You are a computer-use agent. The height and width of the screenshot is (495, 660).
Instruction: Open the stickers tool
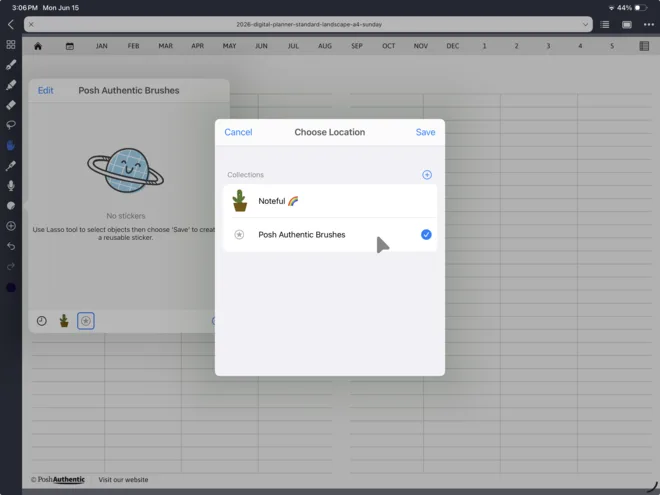click(x=11, y=206)
